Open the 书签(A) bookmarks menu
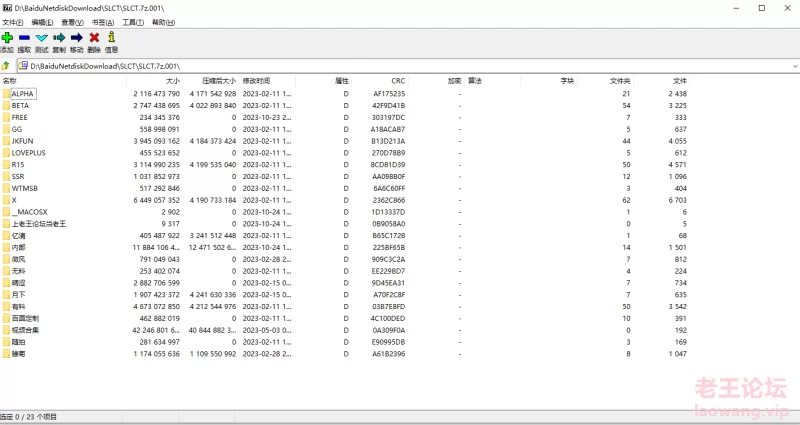 tap(103, 21)
